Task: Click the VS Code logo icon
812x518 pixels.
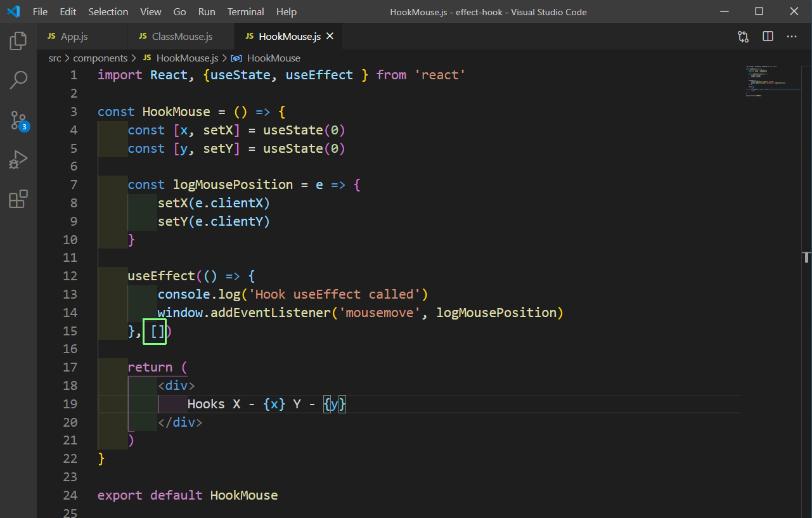Action: pyautogui.click(x=13, y=11)
